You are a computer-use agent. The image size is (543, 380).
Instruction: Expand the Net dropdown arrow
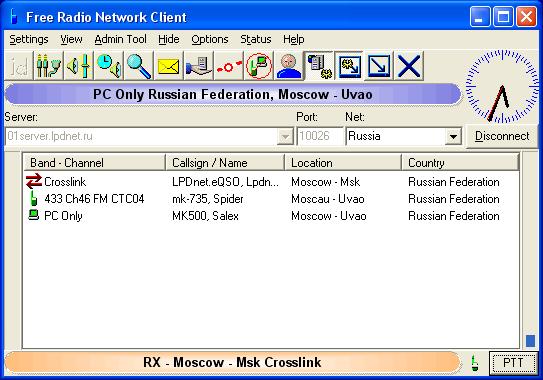point(453,136)
